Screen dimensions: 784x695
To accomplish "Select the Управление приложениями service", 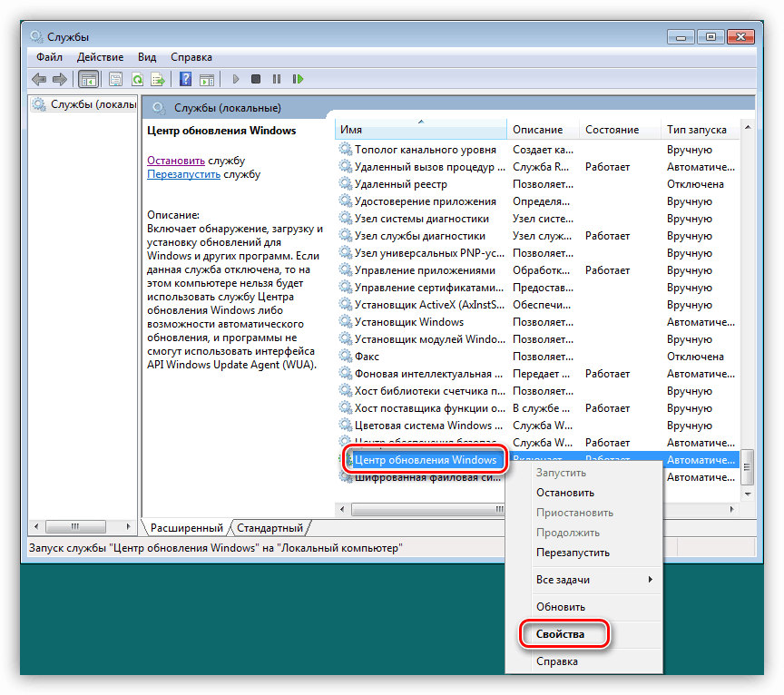I will 537,270.
